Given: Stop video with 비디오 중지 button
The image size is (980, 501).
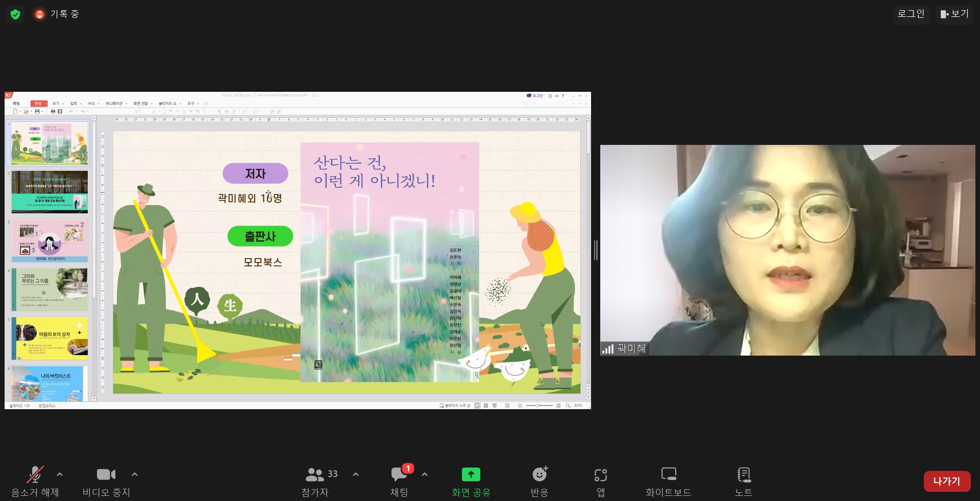Looking at the screenshot, I should point(106,481).
